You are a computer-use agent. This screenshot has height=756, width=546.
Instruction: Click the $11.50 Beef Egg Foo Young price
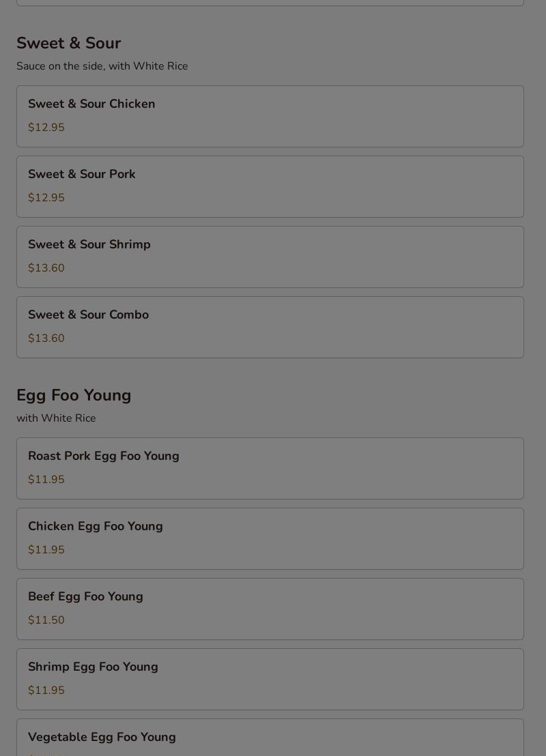pyautogui.click(x=46, y=620)
